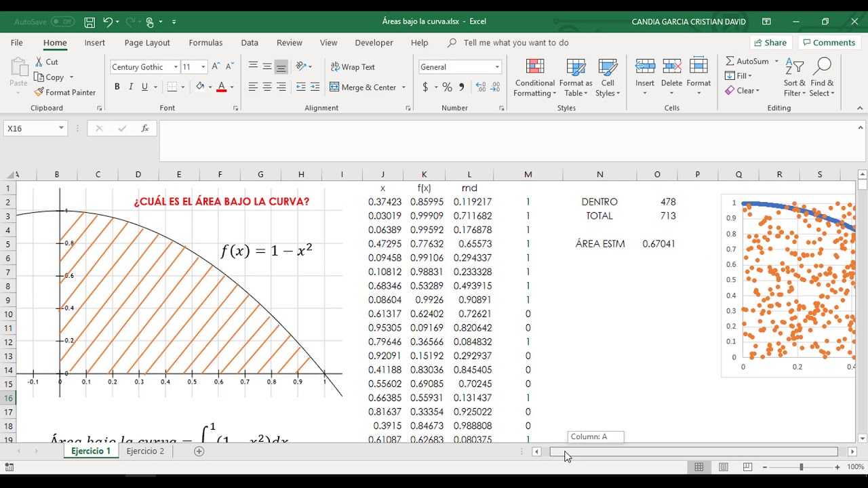
Task: Apply Italic formatting
Action: pos(131,87)
